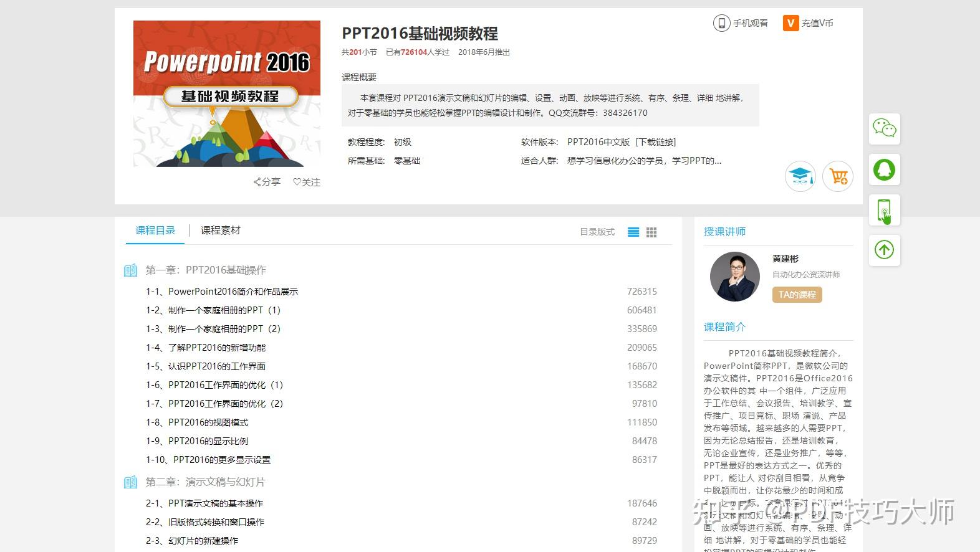Viewport: 980px width, 552px height.
Task: Click the TA的课程 button
Action: point(797,295)
